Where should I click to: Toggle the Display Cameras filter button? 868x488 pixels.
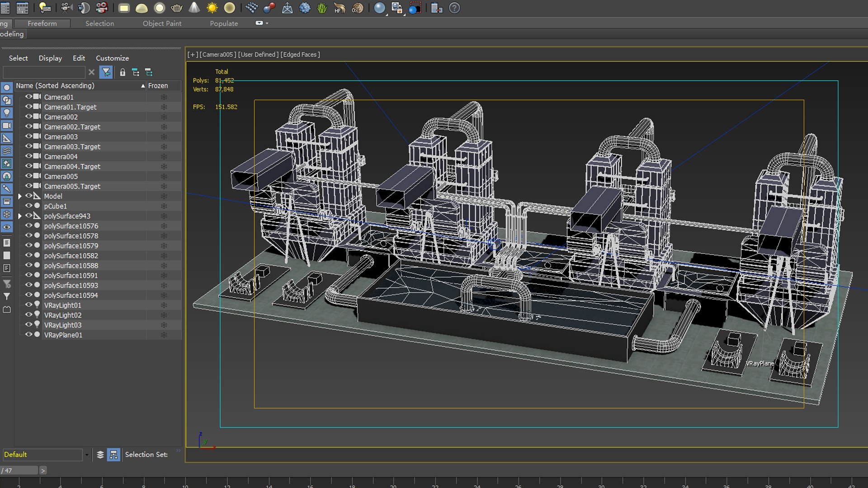coord(7,126)
